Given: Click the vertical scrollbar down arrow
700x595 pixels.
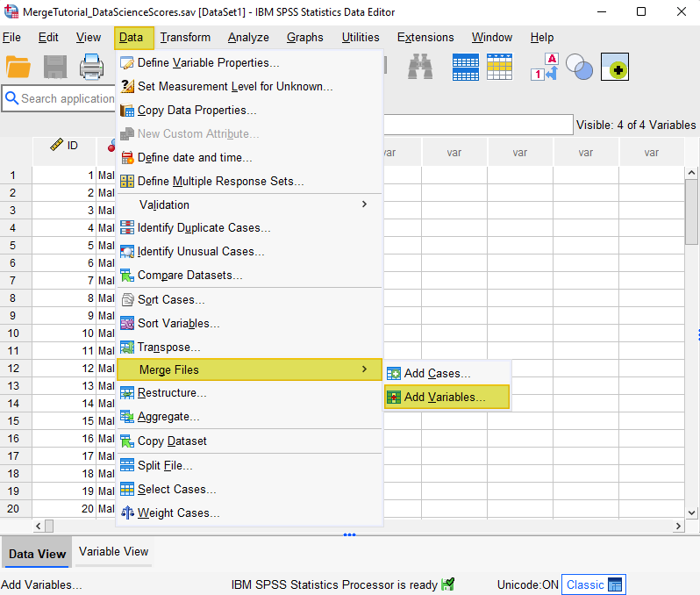Looking at the screenshot, I should click(x=691, y=513).
